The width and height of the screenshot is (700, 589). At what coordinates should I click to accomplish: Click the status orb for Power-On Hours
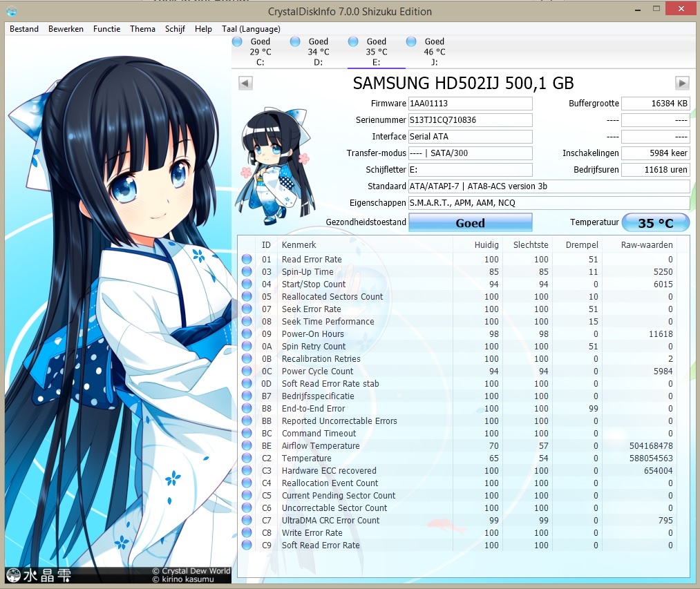click(247, 334)
